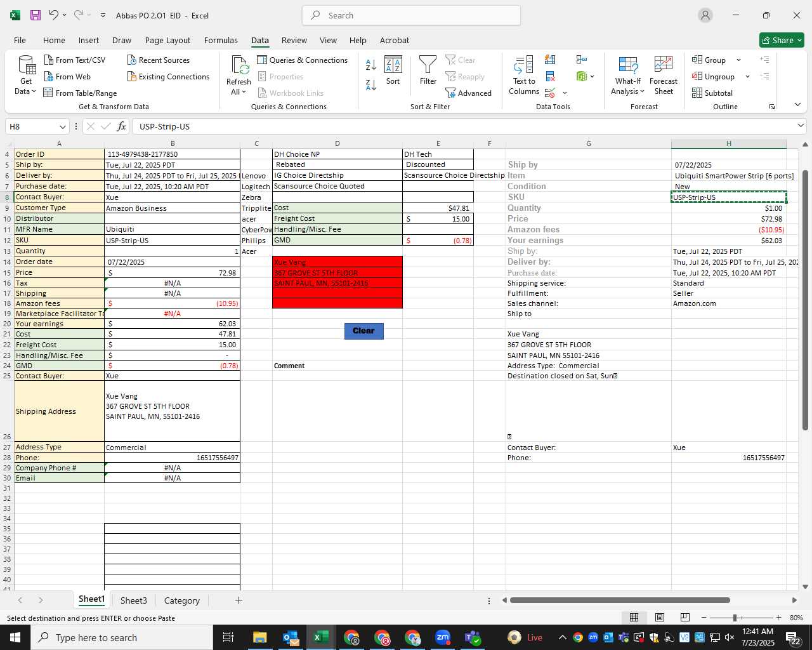Switch to the Category sheet tab
The image size is (812, 650).
pyautogui.click(x=181, y=600)
